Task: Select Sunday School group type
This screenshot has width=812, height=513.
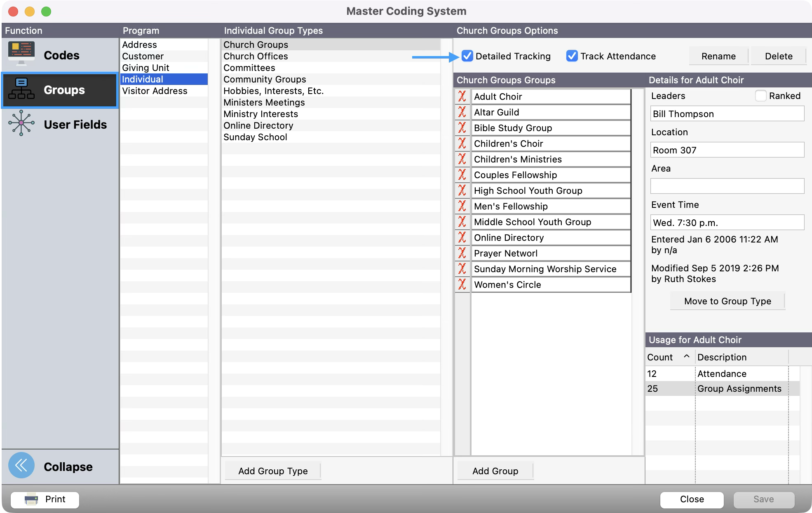Action: point(331,137)
